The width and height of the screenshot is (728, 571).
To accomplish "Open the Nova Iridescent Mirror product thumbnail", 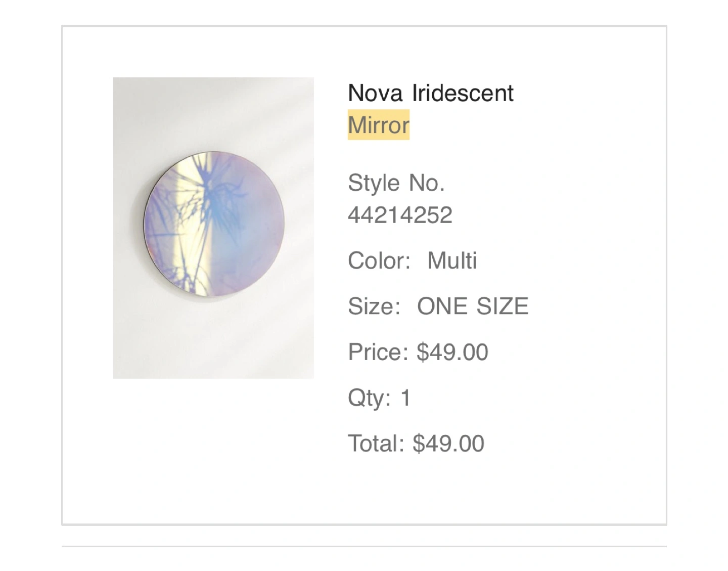I will (213, 228).
